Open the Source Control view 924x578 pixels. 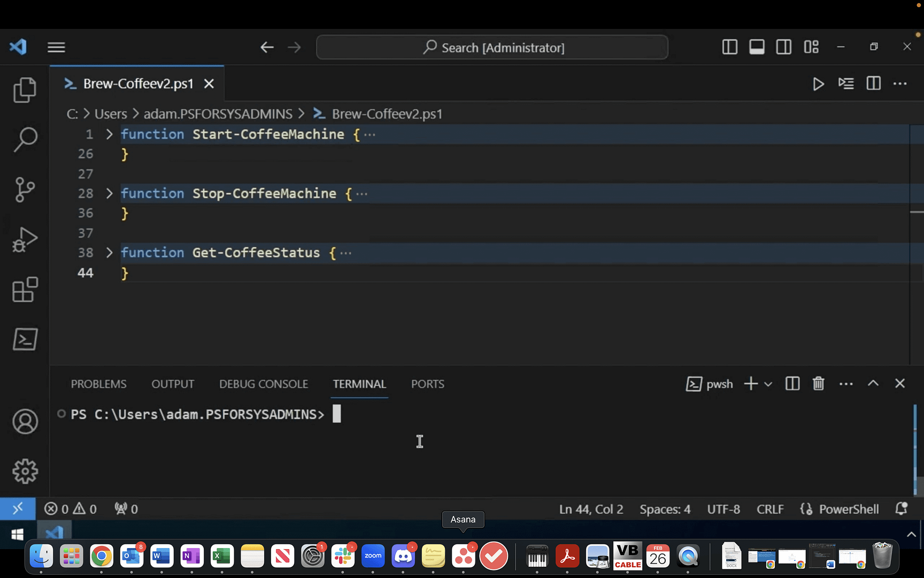(x=25, y=189)
